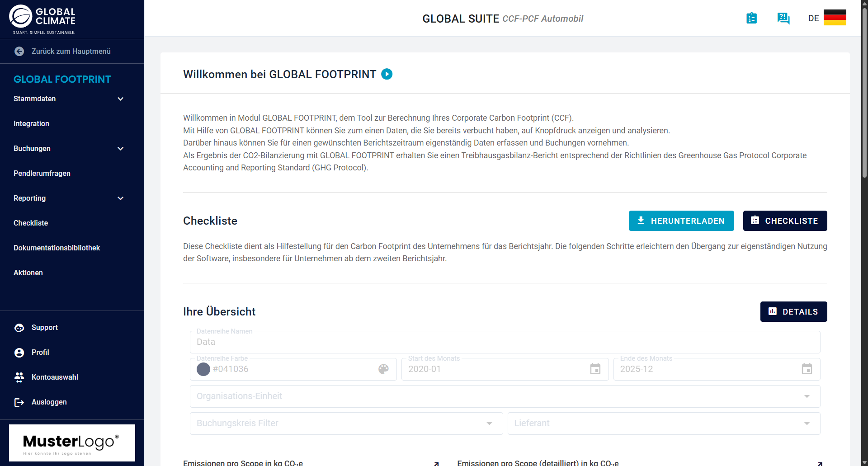
Task: Click the Start des Monats date field
Action: (505, 369)
